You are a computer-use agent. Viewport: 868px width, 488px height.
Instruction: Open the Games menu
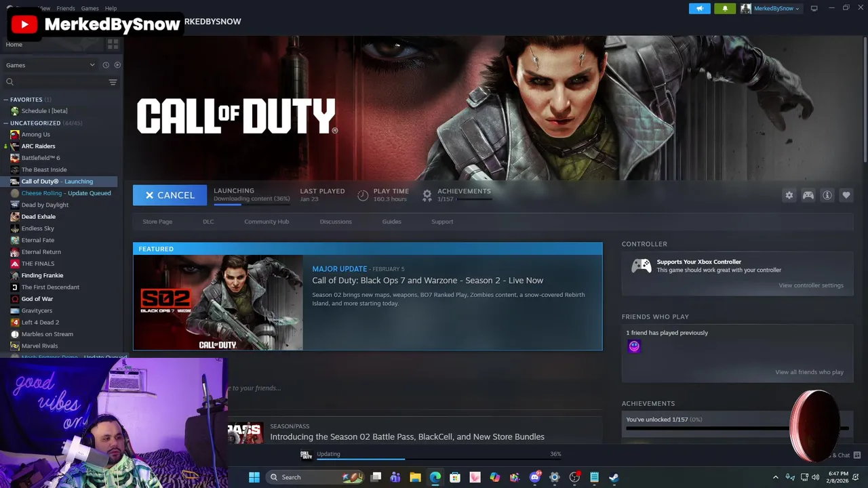90,8
